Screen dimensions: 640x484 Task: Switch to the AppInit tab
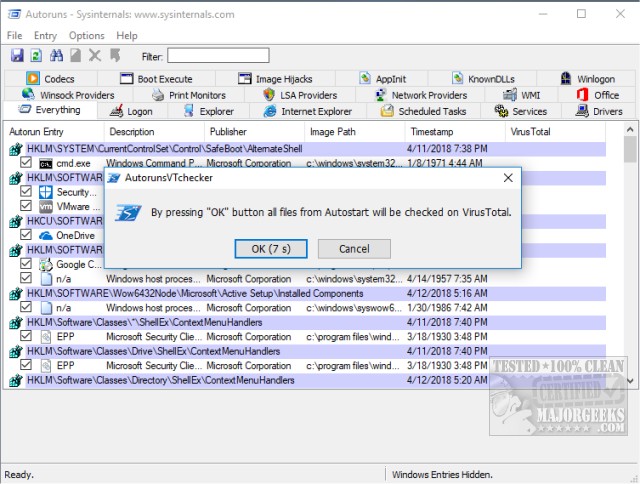click(382, 79)
